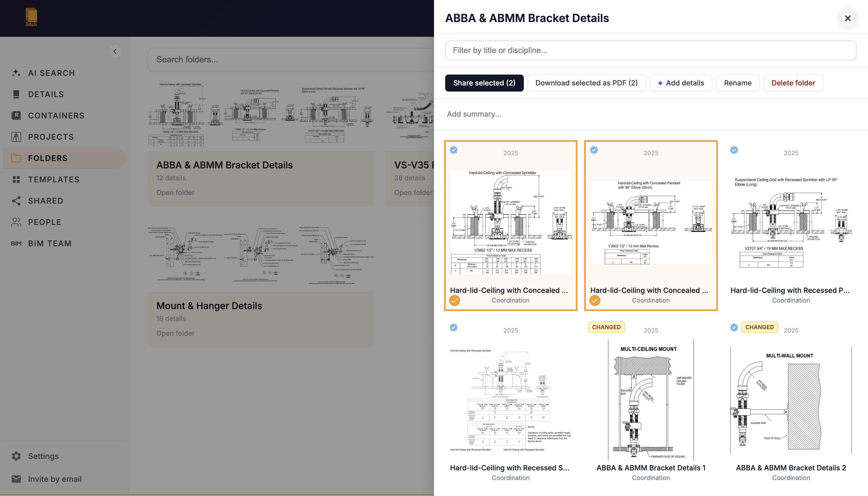Viewport: 868px width, 496px height.
Task: Click title Hard-lid-Ceiling with Recessed P...
Action: (x=790, y=290)
